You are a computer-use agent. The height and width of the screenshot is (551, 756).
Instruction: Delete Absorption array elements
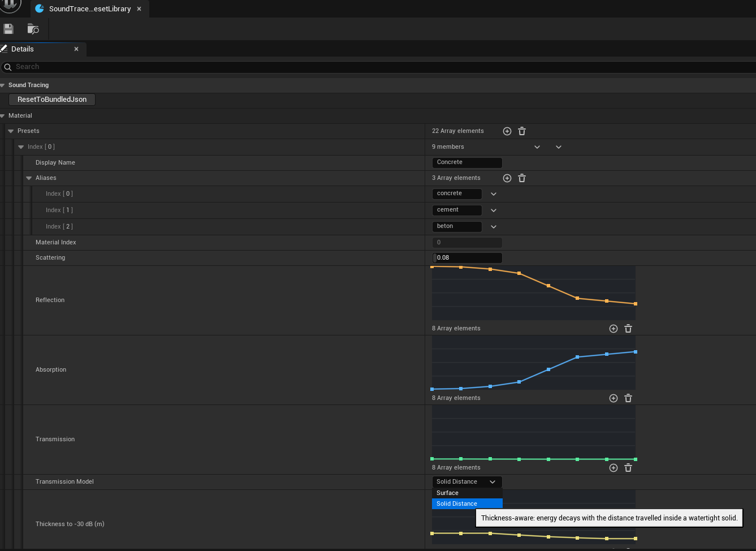[628, 398]
